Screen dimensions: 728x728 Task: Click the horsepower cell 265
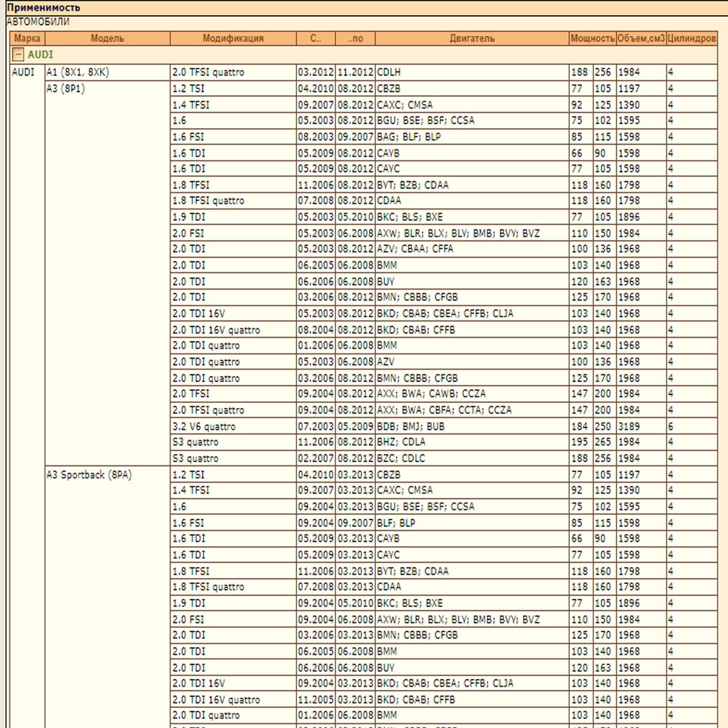(x=604, y=442)
